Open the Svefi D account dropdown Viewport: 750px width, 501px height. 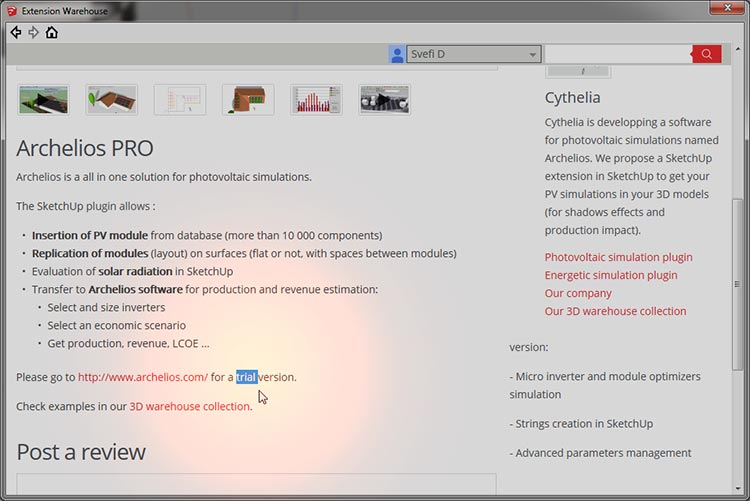[x=474, y=54]
